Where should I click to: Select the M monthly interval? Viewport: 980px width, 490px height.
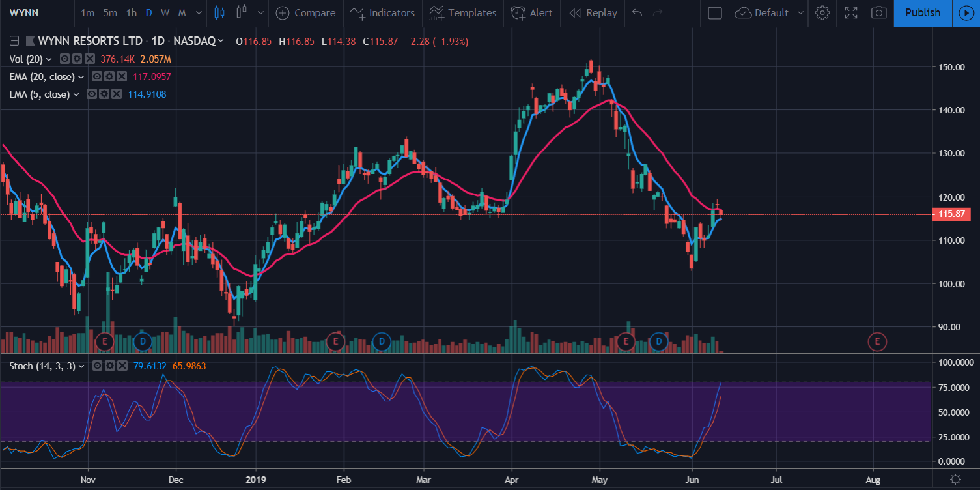click(182, 12)
